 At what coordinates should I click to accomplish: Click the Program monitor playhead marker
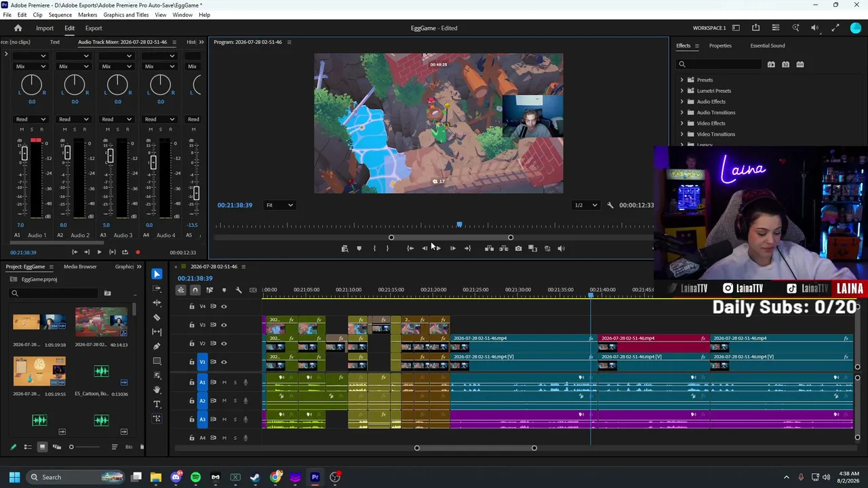point(459,224)
